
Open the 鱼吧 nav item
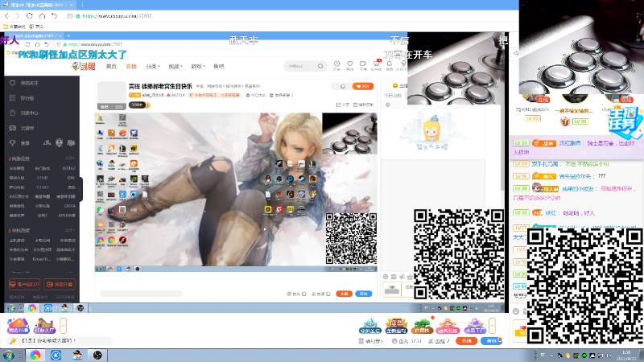click(219, 66)
